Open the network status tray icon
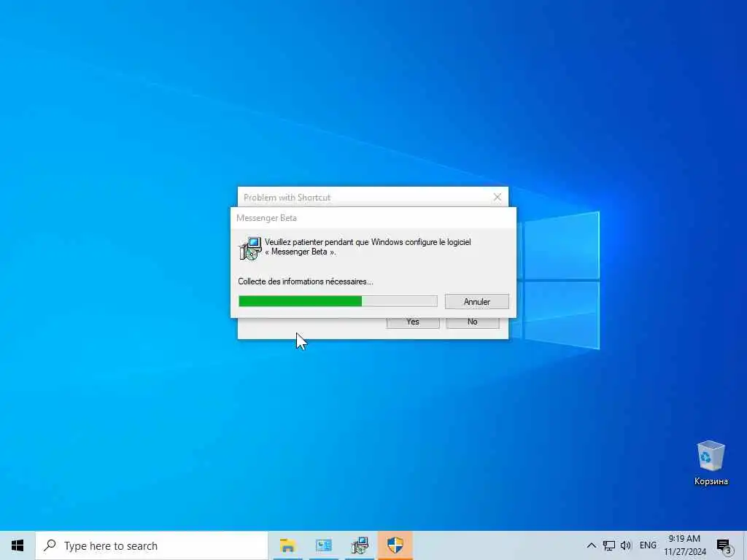This screenshot has width=747, height=560. (609, 545)
